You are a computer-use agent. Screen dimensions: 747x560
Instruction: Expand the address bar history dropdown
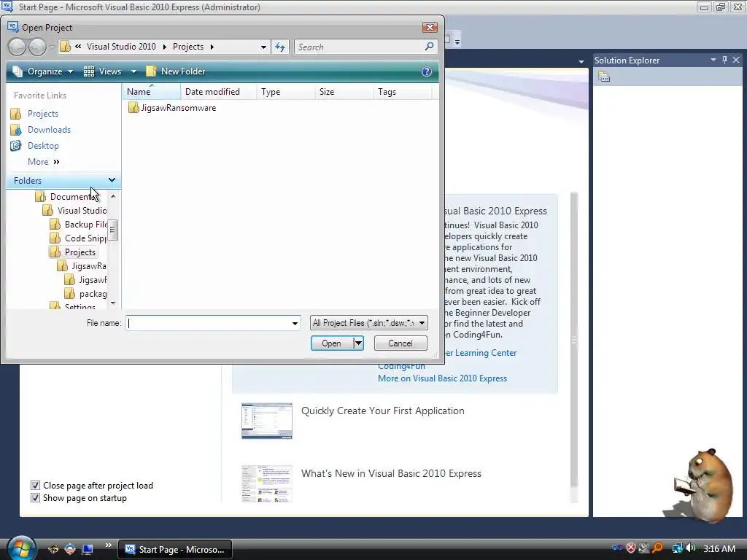point(263,47)
